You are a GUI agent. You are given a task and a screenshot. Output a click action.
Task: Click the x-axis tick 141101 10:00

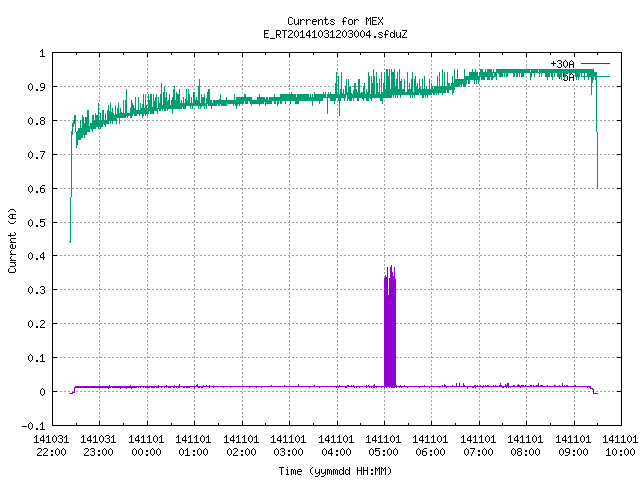coord(620,446)
